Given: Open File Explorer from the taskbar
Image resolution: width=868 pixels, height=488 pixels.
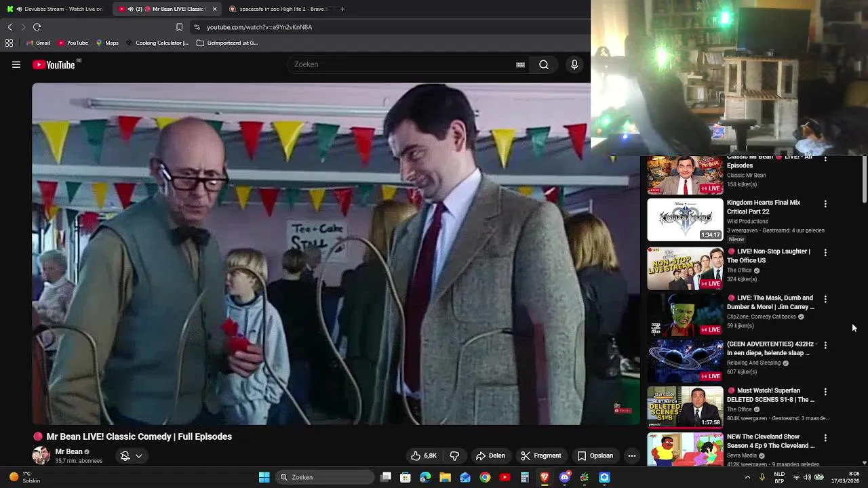Looking at the screenshot, I should click(445, 477).
